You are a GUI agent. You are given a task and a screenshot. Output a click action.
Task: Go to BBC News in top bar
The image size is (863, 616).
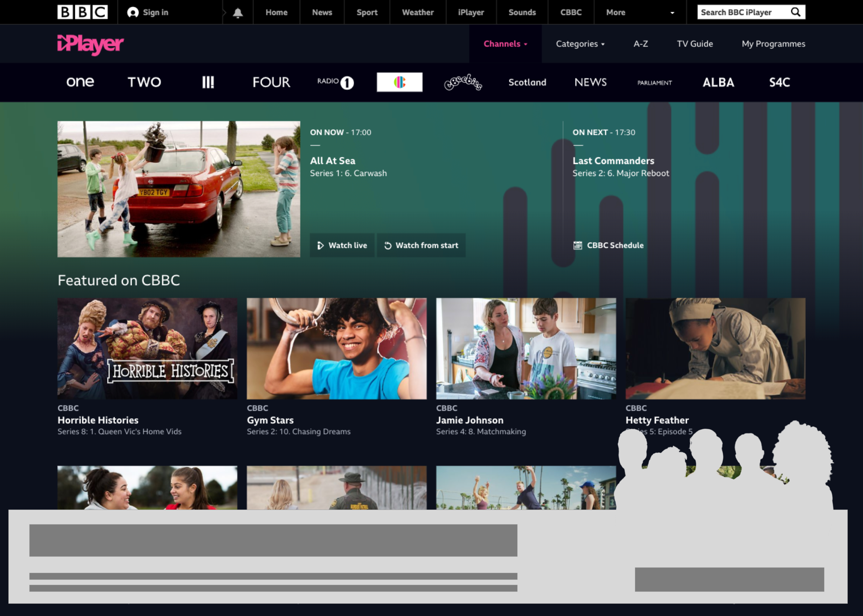coord(322,12)
